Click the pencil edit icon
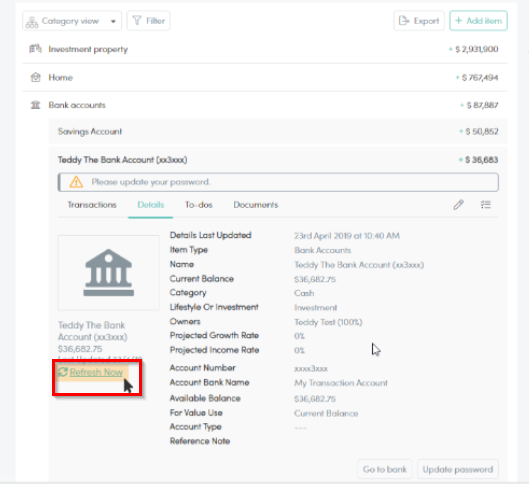This screenshot has width=529, height=484. (458, 205)
